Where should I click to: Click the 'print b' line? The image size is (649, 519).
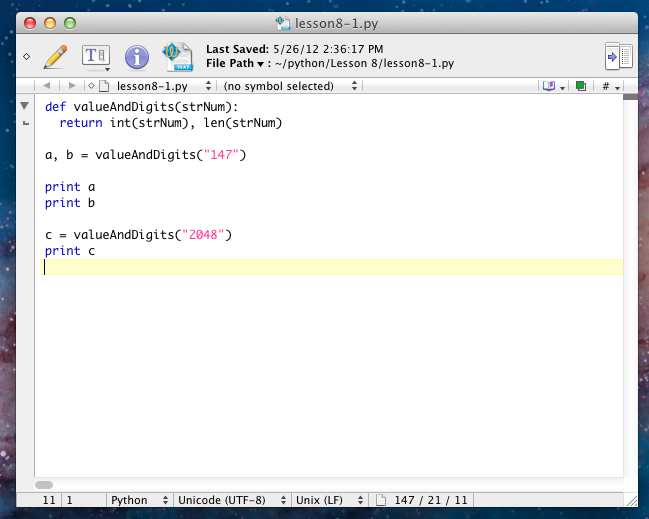(x=70, y=203)
